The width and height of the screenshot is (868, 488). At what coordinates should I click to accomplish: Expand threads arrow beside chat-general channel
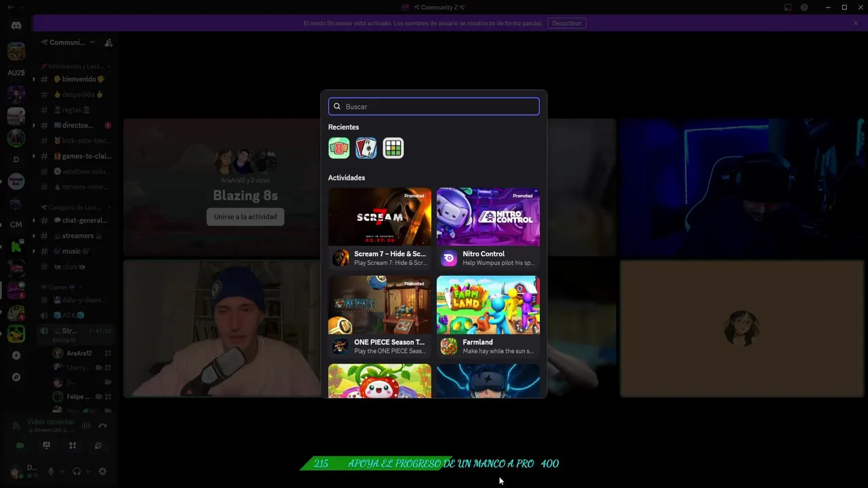tap(34, 220)
